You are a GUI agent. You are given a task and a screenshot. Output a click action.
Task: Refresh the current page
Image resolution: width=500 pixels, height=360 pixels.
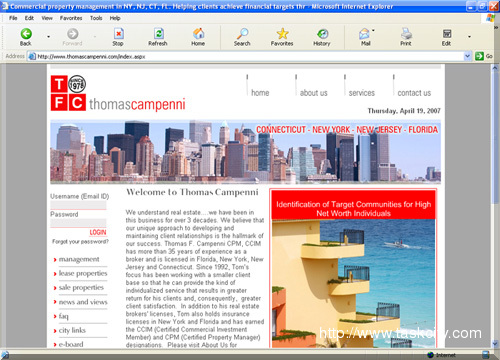pos(158,37)
